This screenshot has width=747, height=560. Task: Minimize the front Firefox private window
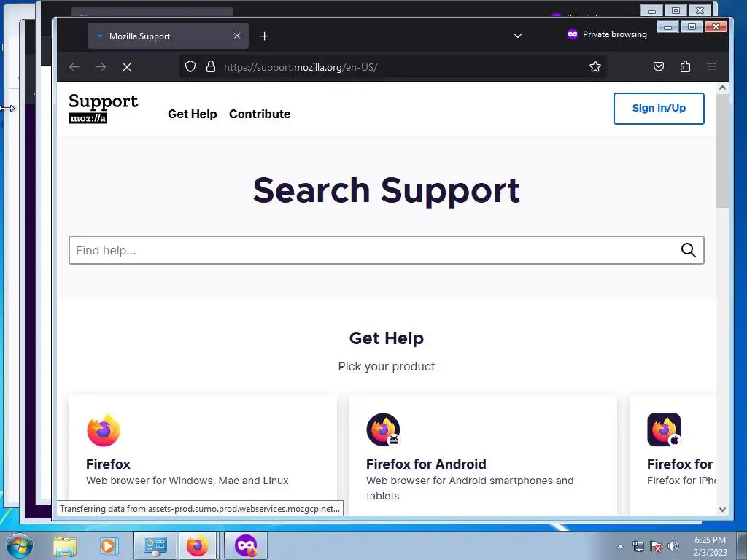point(668,27)
